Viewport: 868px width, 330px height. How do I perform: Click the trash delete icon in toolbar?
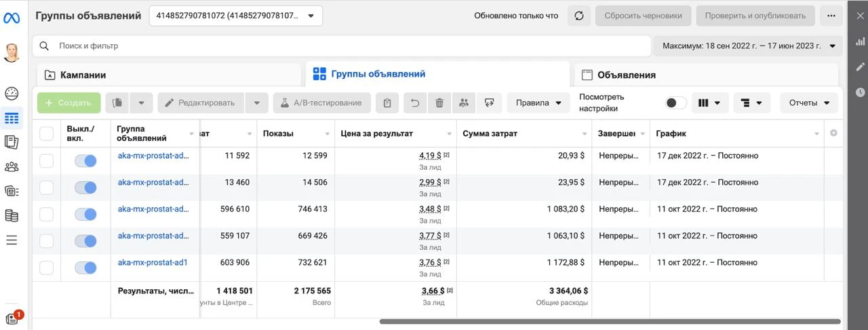pos(439,103)
